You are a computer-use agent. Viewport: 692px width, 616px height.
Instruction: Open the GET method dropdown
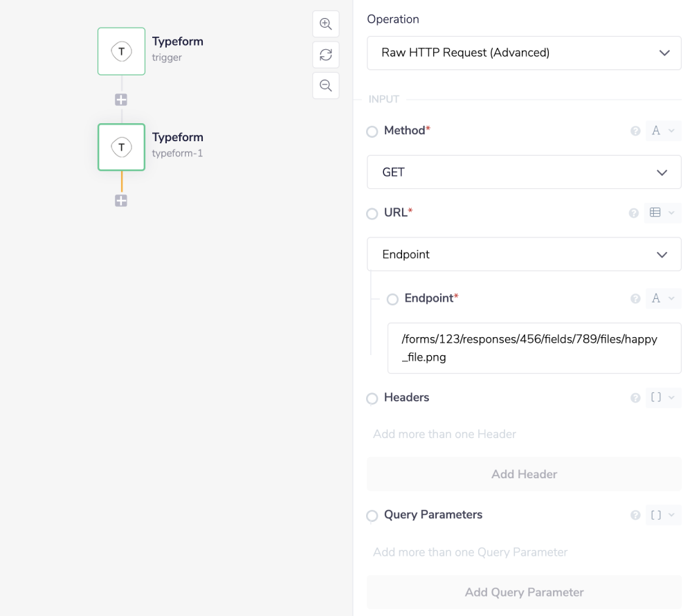pyautogui.click(x=524, y=172)
